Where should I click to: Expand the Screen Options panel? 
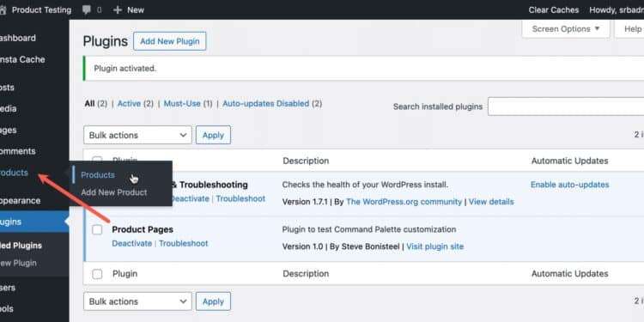566,28
